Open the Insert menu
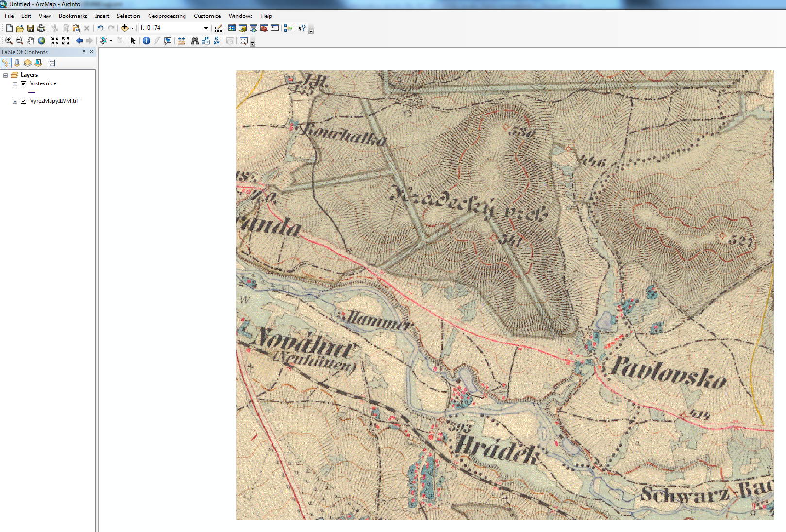The image size is (786, 532). click(102, 16)
